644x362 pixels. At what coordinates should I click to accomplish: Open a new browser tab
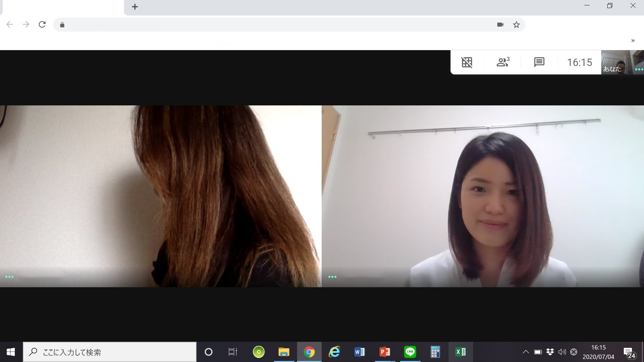pyautogui.click(x=135, y=7)
